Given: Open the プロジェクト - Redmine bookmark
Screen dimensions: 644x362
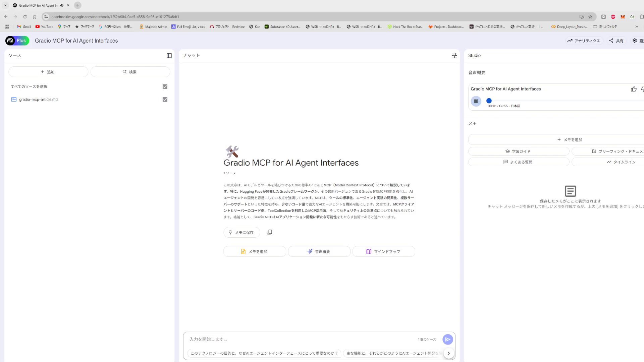Looking at the screenshot, I should click(x=227, y=27).
